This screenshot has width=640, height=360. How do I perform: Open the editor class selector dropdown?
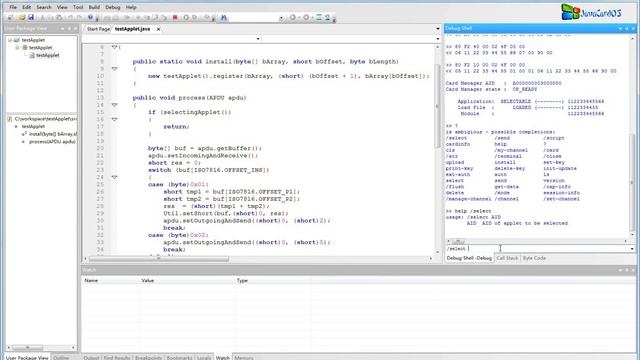click(x=258, y=39)
